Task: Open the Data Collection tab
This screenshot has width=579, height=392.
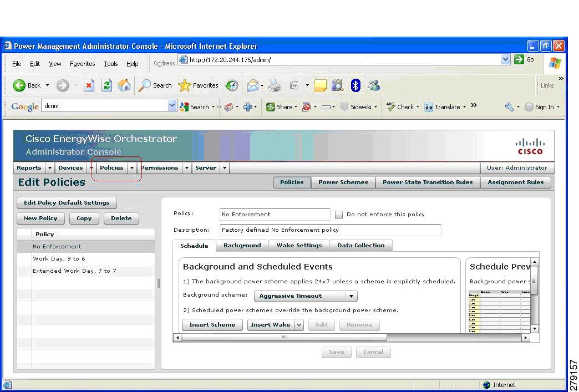Action: point(361,246)
